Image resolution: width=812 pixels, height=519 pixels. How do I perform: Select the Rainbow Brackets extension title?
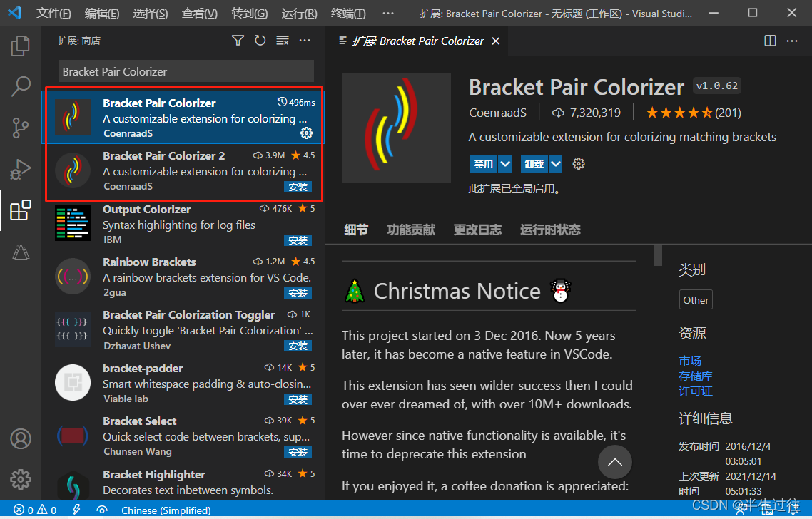(149, 262)
